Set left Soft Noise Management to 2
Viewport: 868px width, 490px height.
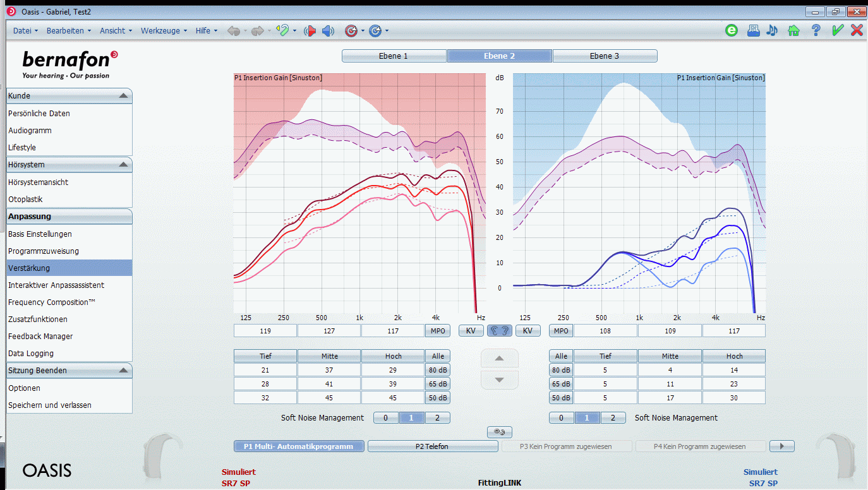437,417
